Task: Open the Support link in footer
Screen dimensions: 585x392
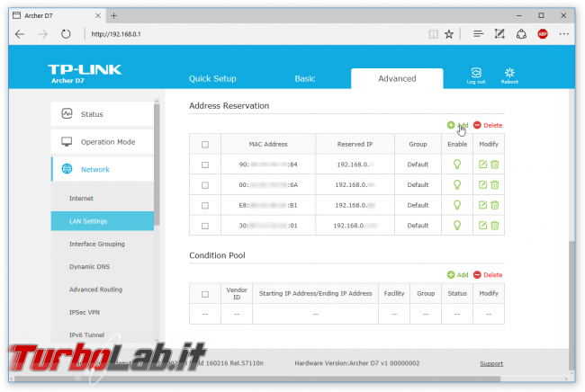Action: click(x=491, y=363)
